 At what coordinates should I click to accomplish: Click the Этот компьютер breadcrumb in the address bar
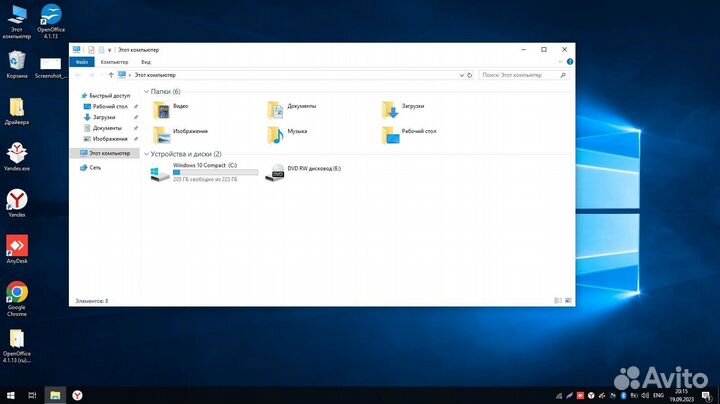[x=155, y=75]
